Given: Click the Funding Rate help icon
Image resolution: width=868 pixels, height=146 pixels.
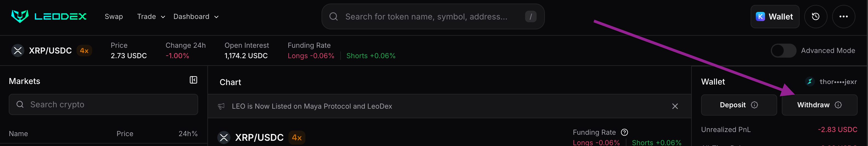Looking at the screenshot, I should coord(624,132).
